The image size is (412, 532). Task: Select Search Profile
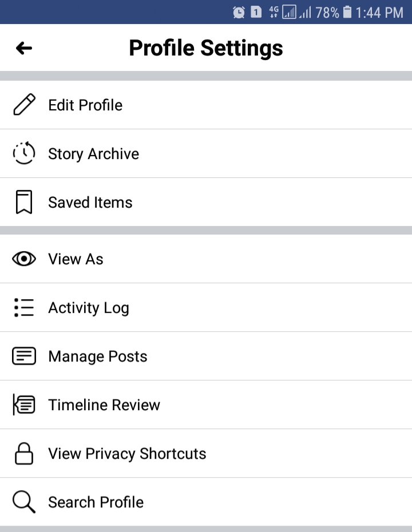click(x=96, y=502)
